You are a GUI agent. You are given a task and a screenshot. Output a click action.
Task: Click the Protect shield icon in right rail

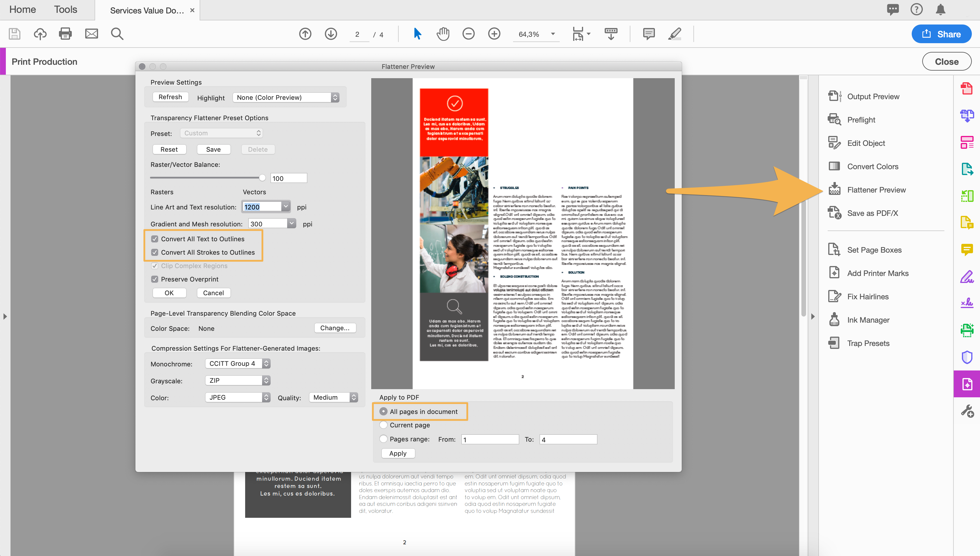[x=967, y=357]
